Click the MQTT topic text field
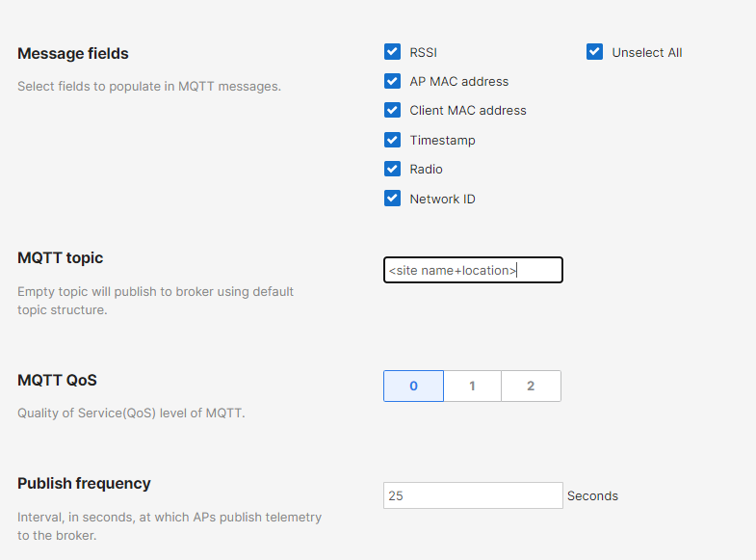 472,270
